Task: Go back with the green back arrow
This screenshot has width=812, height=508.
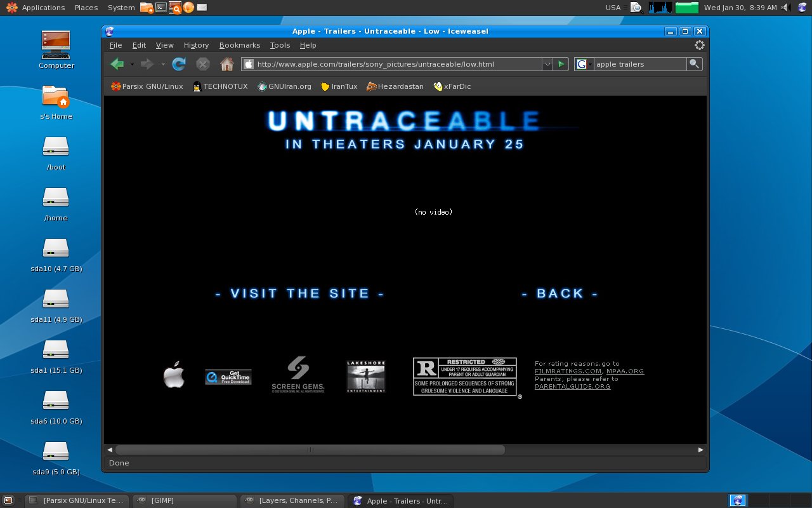Action: [117, 63]
